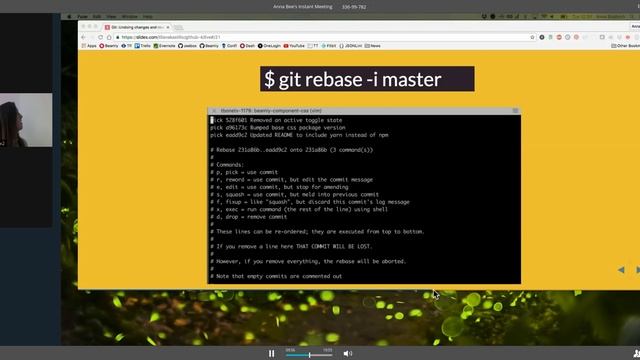Open the Evernote bookmark

pyautogui.click(x=164, y=46)
